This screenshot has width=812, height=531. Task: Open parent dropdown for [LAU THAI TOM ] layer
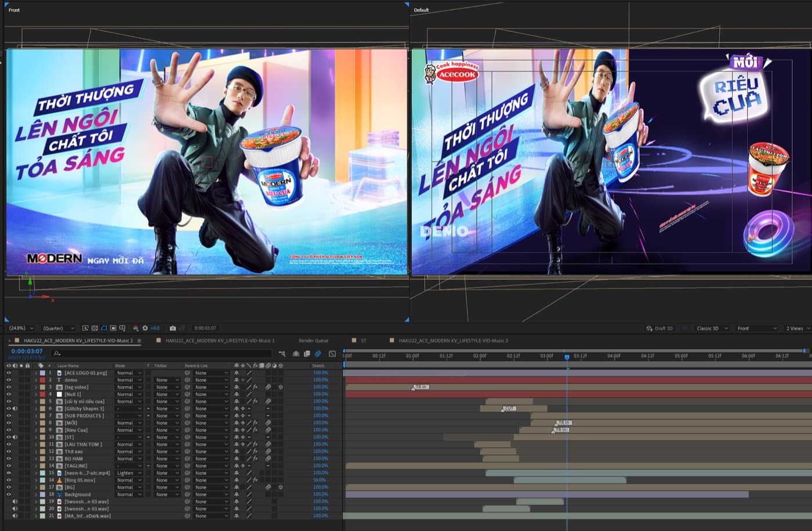click(x=211, y=445)
